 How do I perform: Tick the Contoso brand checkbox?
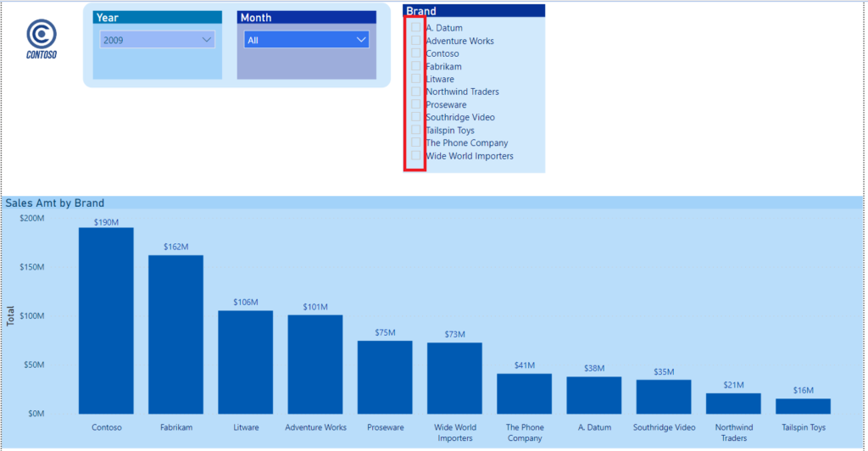tap(415, 53)
